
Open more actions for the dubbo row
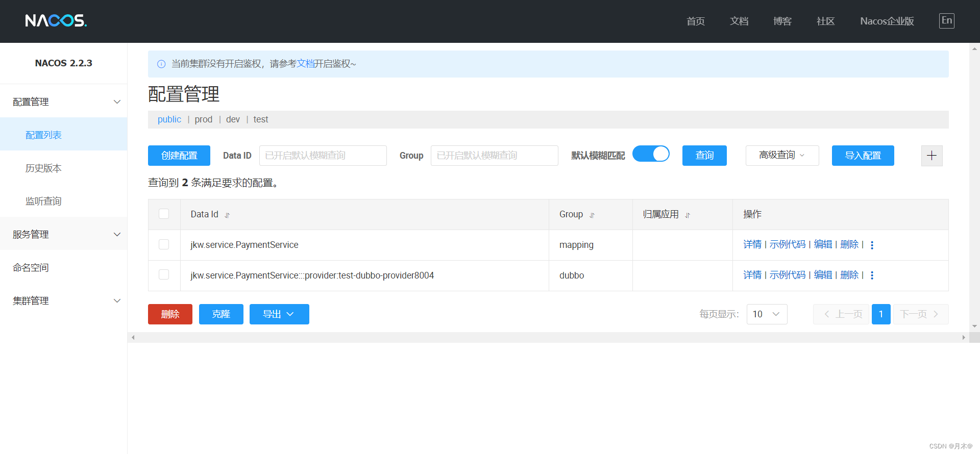(x=872, y=275)
